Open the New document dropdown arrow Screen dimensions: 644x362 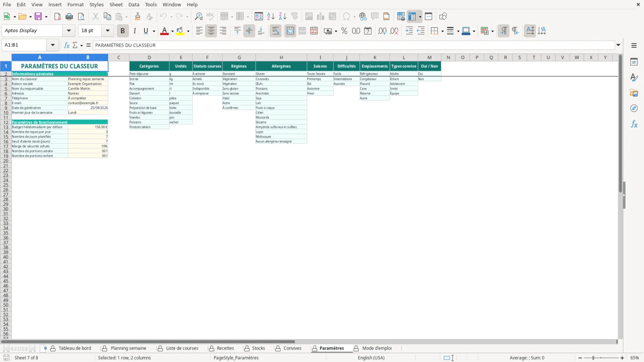[x=15, y=16]
